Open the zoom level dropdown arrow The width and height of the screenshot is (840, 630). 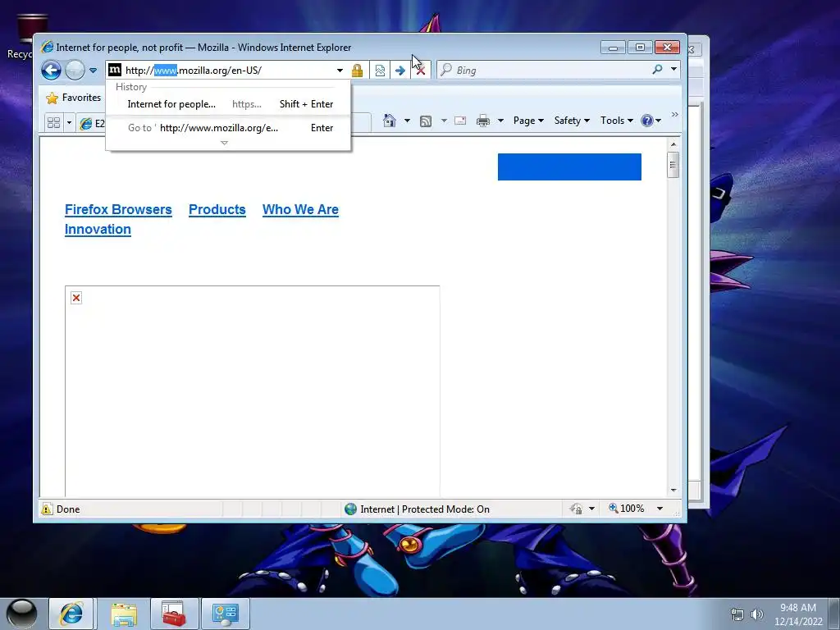[660, 509]
